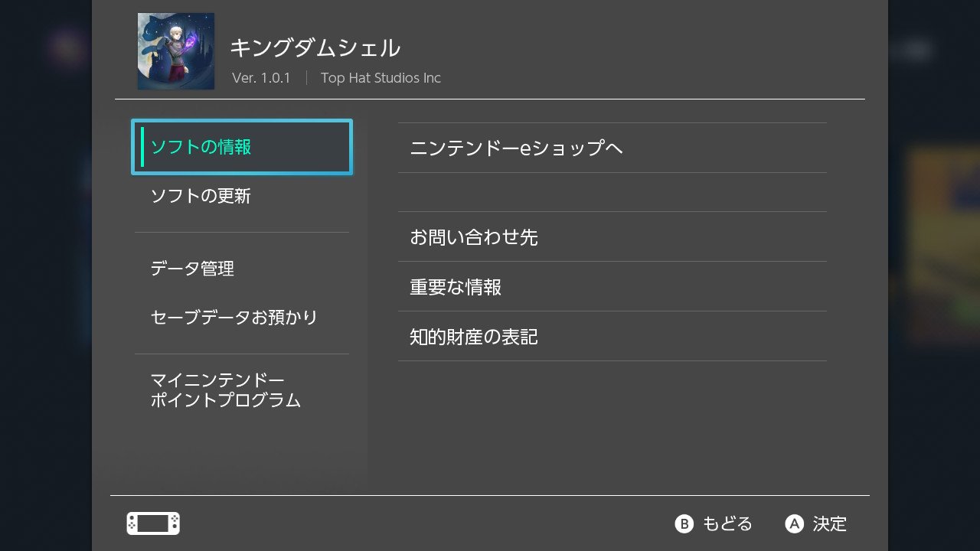
Task: Click the B button icon
Action: (684, 523)
